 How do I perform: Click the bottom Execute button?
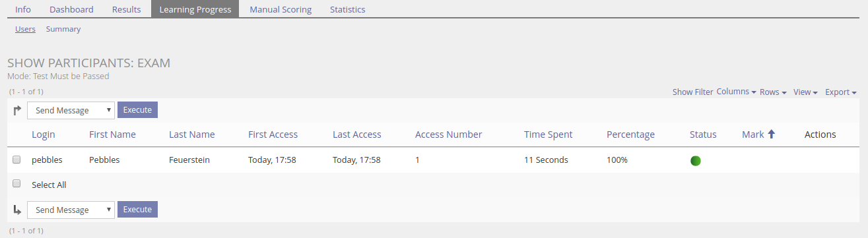pyautogui.click(x=137, y=209)
